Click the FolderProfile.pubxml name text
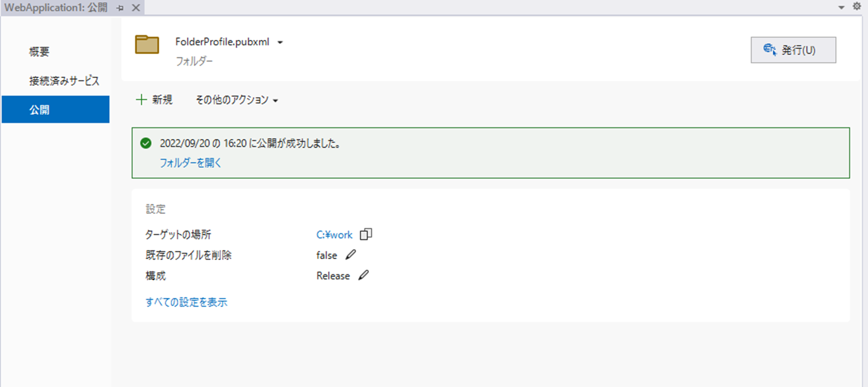Screen dimensions: 868x387 222,42
